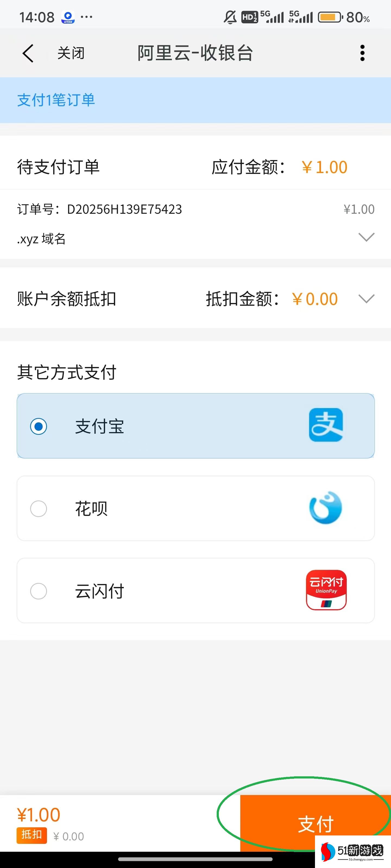Select the 花呗 radio button

pos(39,509)
